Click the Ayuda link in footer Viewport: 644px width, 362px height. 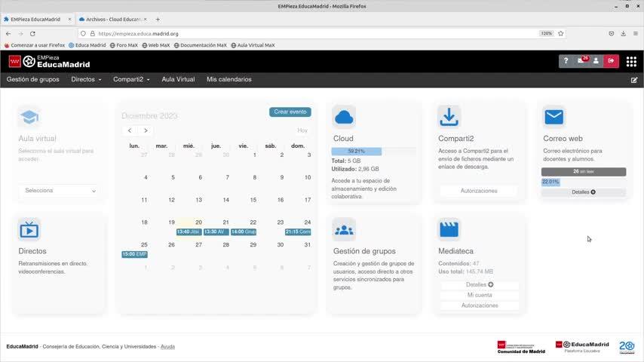(167, 347)
